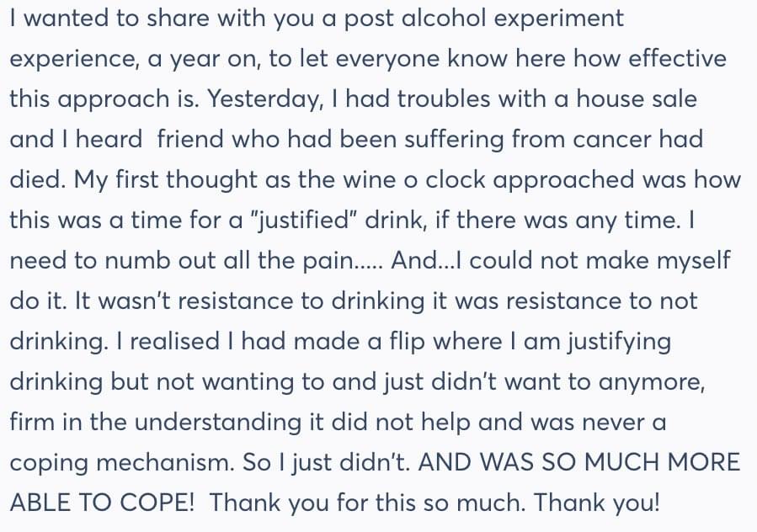Click the word "Yesterday" in the paragraph

click(264, 98)
